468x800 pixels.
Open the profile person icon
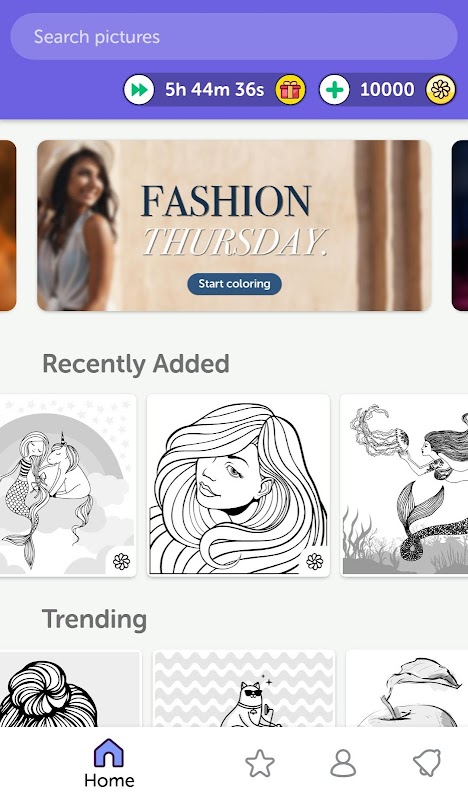pos(343,763)
